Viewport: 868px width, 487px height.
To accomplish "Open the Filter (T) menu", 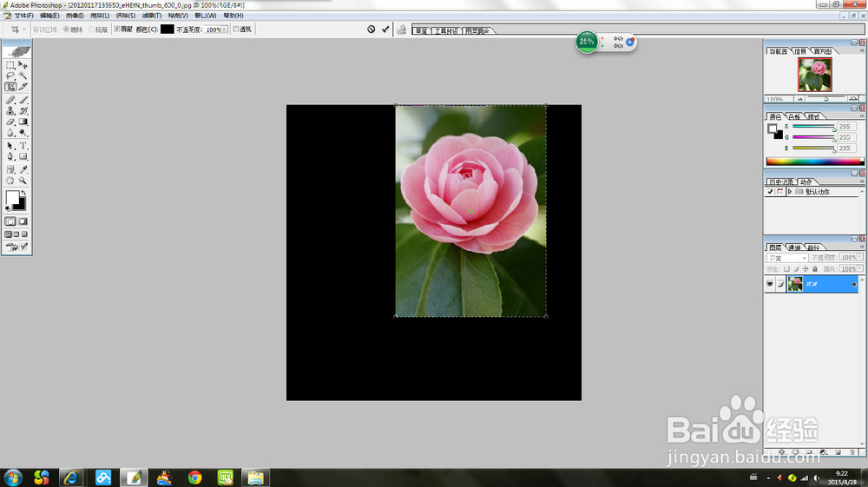I will tap(151, 16).
